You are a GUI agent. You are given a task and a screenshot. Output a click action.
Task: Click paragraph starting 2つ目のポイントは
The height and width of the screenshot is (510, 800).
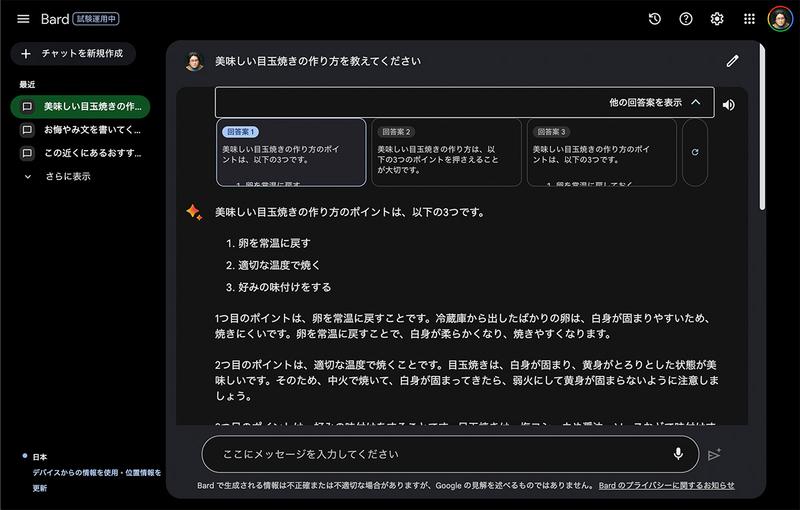[x=466, y=380]
